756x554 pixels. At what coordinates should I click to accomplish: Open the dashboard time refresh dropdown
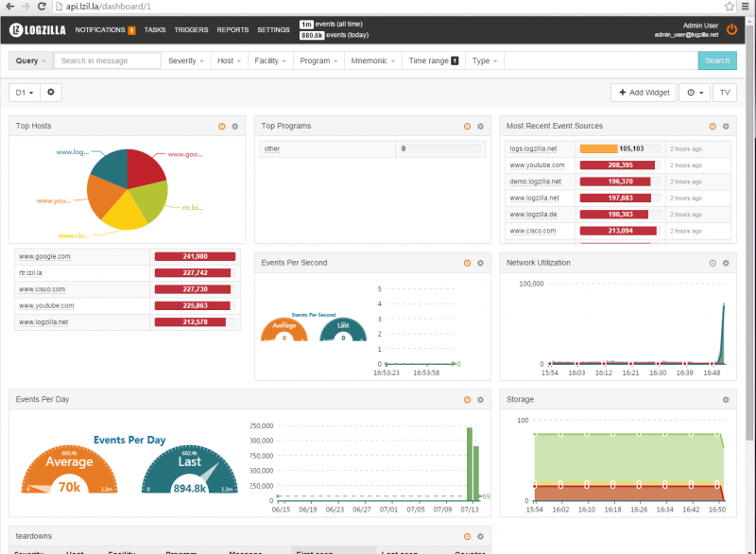695,92
